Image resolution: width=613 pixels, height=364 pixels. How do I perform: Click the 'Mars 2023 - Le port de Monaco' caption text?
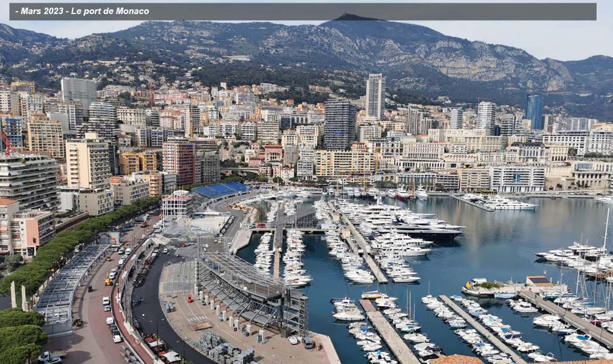tap(85, 11)
